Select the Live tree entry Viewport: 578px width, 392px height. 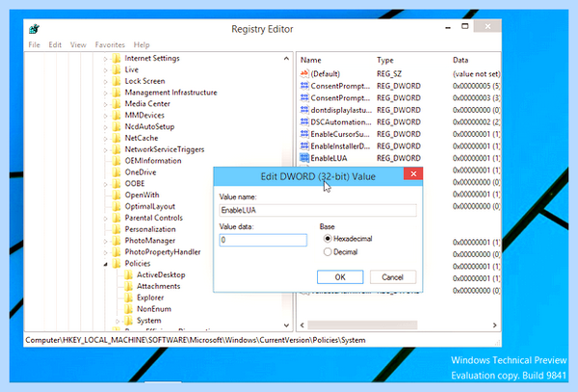coord(132,69)
